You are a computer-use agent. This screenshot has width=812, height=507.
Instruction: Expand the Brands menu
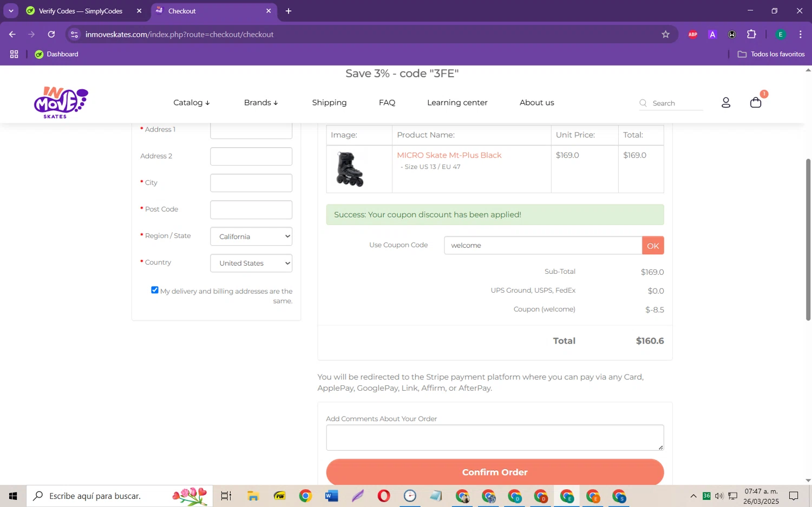[261, 102]
